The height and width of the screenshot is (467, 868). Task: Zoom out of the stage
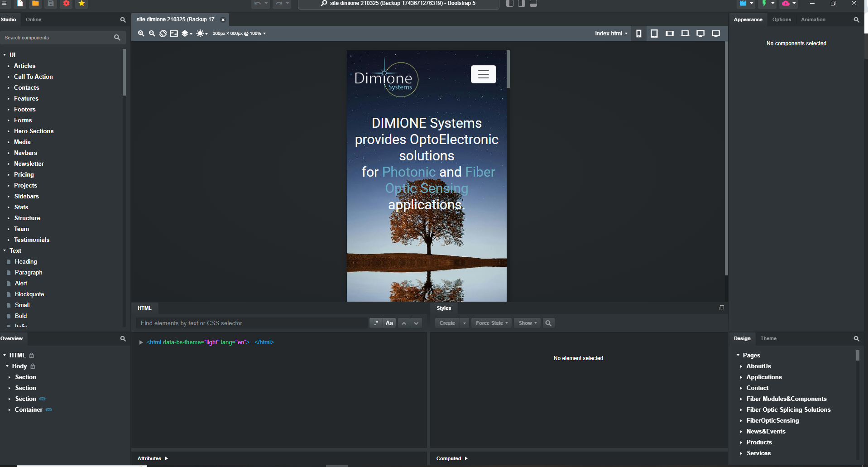click(x=152, y=34)
